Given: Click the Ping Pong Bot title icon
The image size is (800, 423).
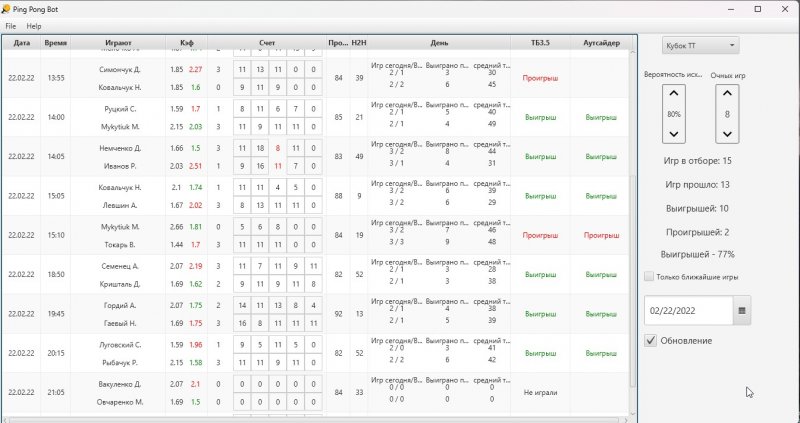Looking at the screenshot, I should pyautogui.click(x=7, y=9).
